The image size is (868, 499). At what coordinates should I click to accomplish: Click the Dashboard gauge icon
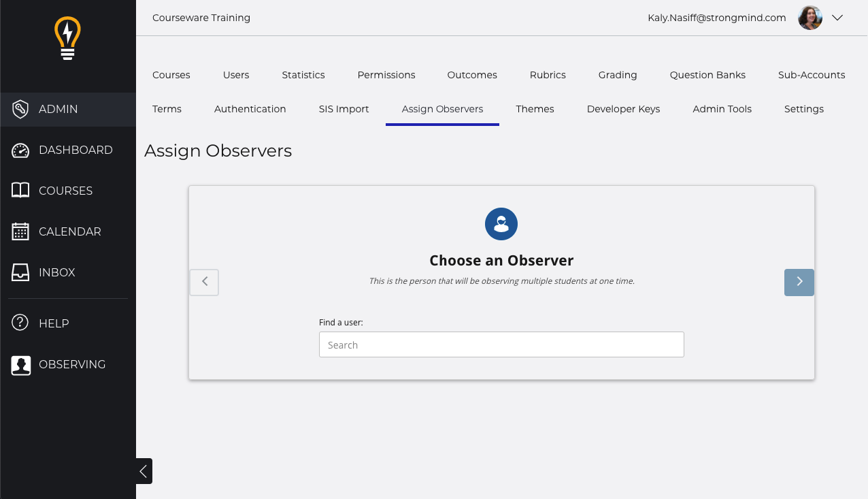[20, 150]
